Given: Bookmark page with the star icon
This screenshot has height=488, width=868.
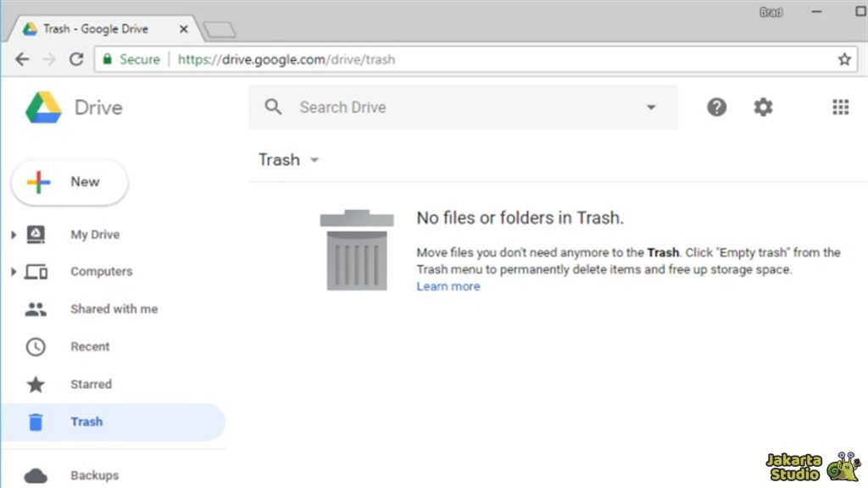Looking at the screenshot, I should point(844,59).
